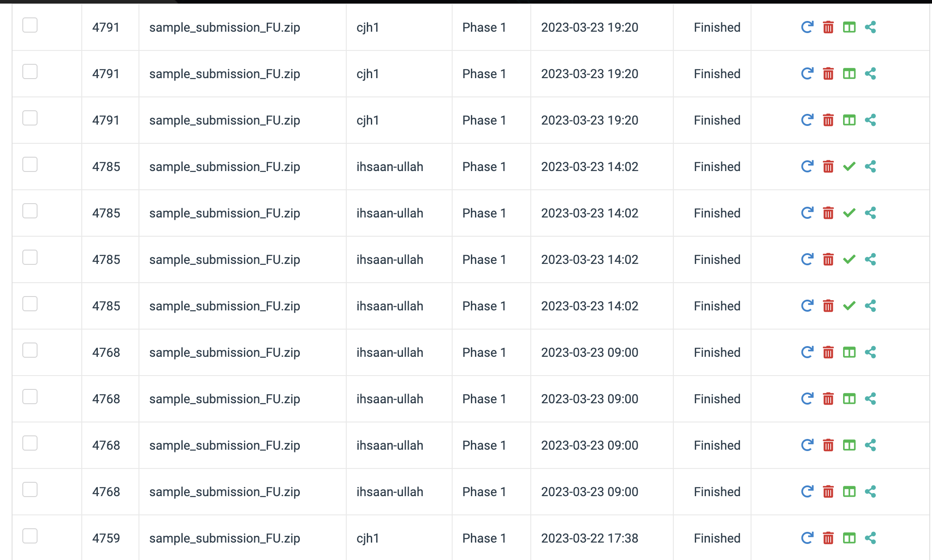932x560 pixels.
Task: Select the checkbox of the first 4785 submission
Action: (x=29, y=164)
